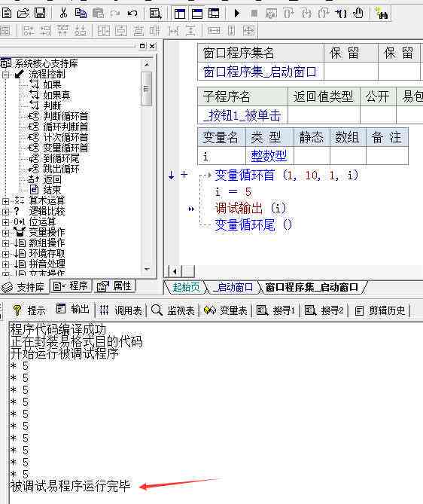
Task: Toggle a breakpoint with the hand icon
Action: 358,13
